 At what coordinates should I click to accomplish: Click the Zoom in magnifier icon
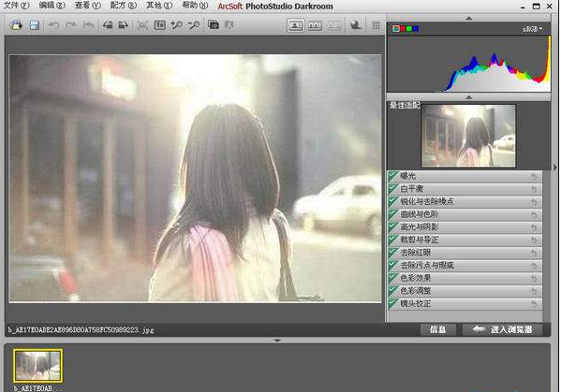pyautogui.click(x=177, y=25)
